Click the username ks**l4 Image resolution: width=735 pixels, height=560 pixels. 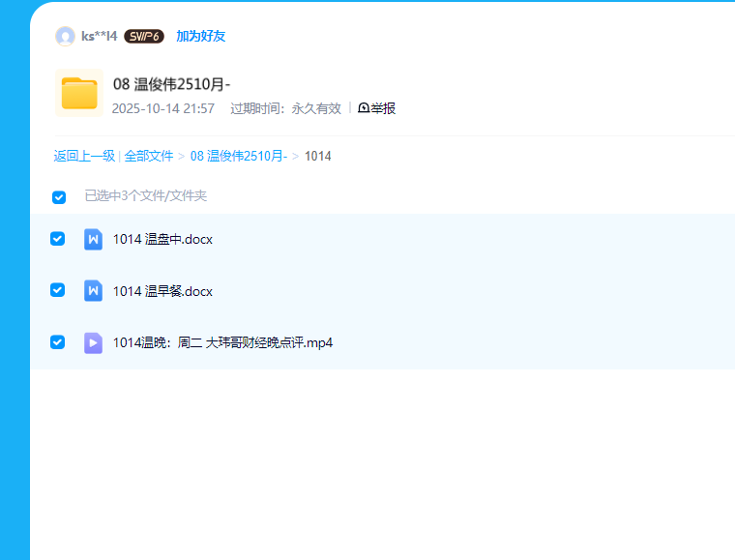click(99, 37)
